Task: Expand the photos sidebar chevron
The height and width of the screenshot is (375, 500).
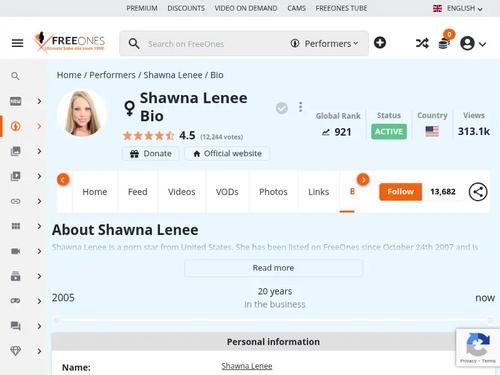Action: click(x=39, y=151)
